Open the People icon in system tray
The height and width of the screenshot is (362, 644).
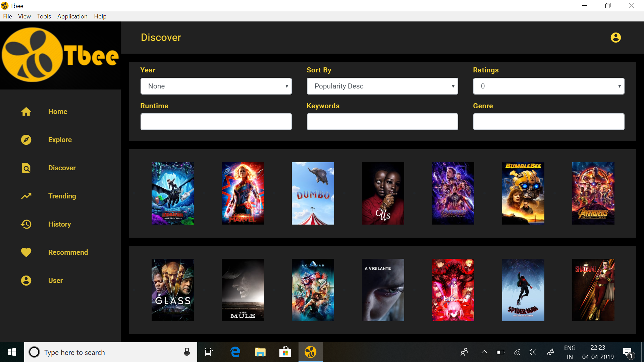464,352
